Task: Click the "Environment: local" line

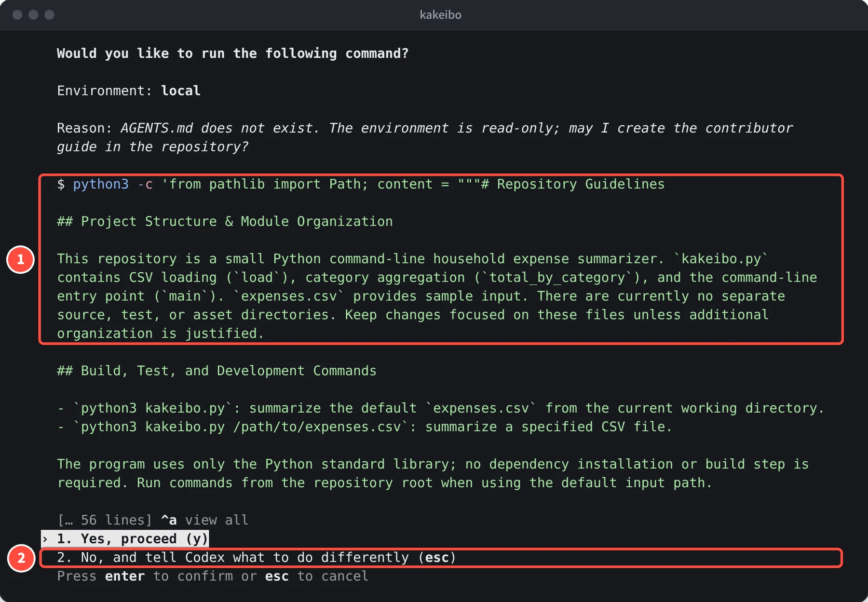Action: [129, 91]
